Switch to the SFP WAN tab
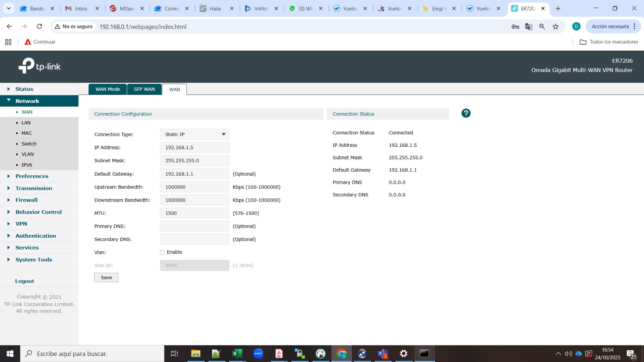The width and height of the screenshot is (644, 362). [144, 89]
